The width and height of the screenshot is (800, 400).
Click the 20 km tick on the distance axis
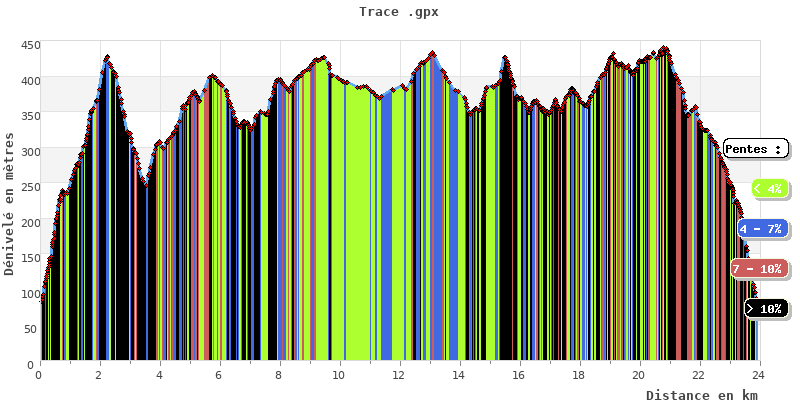click(x=638, y=375)
